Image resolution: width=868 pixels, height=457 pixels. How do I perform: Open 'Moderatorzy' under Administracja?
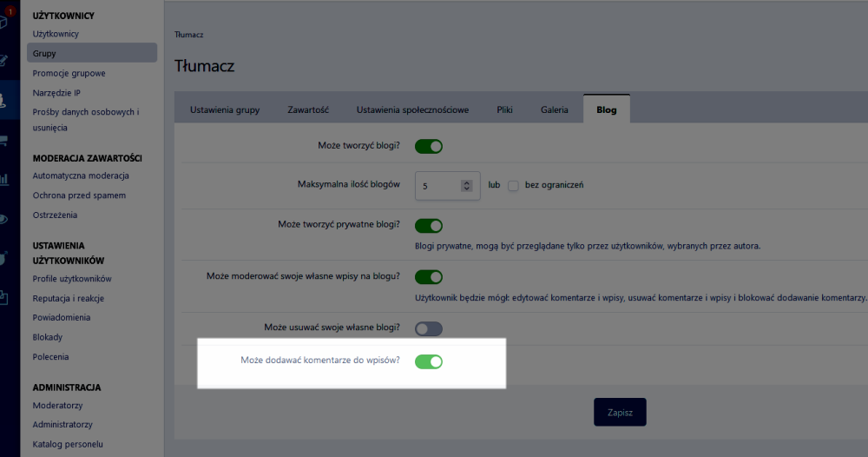[x=57, y=406]
